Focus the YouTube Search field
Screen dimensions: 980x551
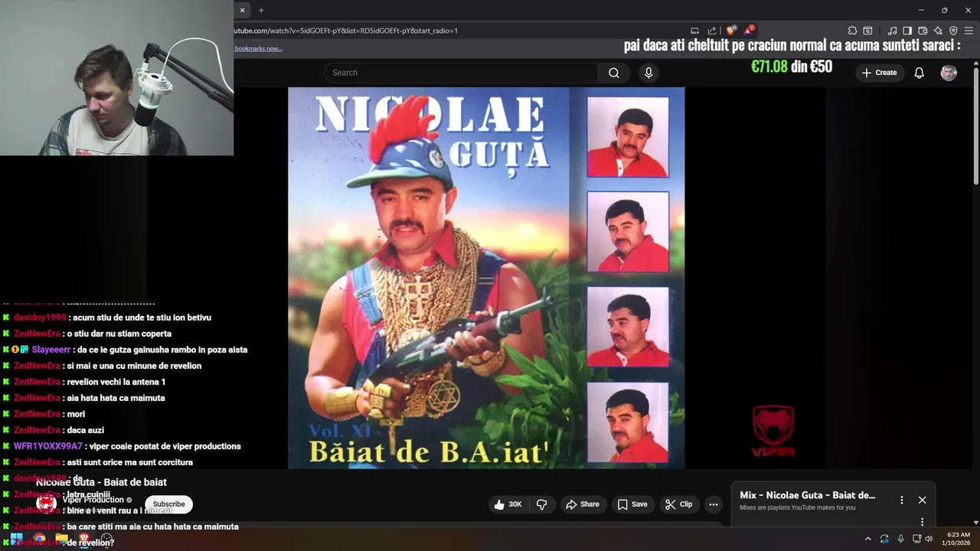pos(461,73)
